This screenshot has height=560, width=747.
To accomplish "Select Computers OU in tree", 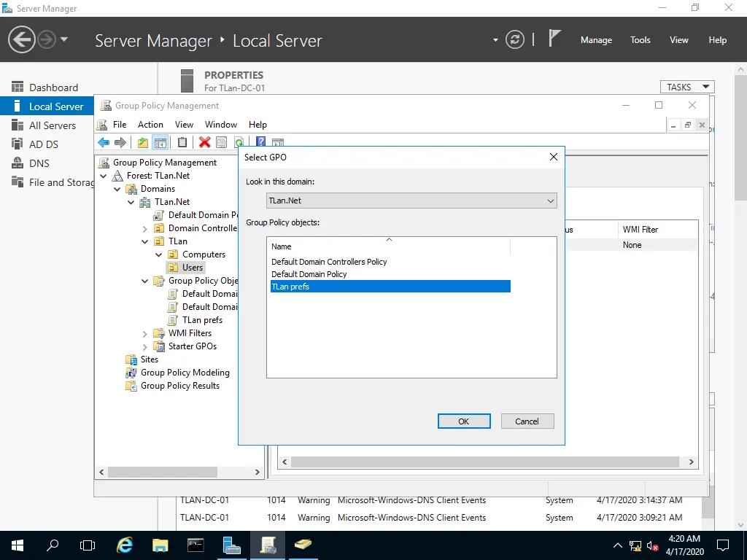I will pos(204,254).
